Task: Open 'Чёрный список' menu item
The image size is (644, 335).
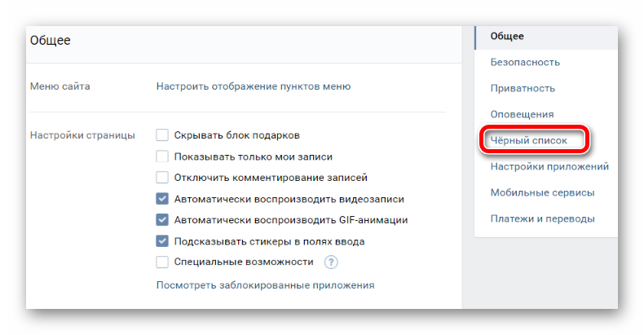Action: (529, 141)
